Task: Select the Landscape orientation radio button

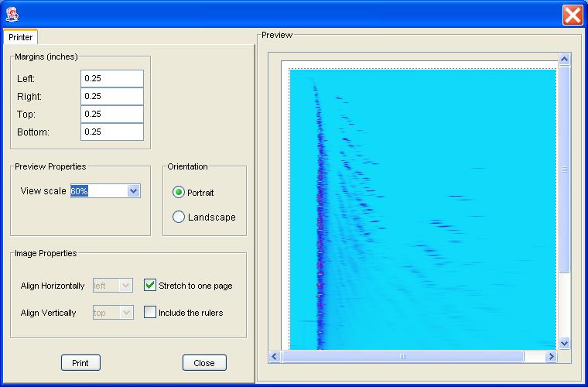Action: 179,217
